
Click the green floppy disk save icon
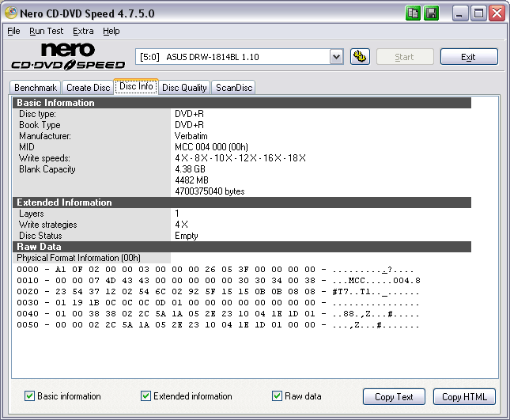click(431, 13)
